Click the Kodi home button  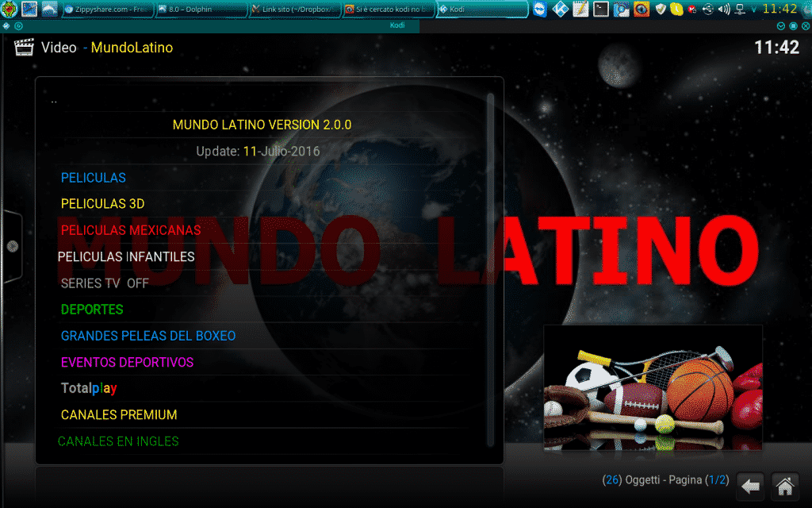coord(784,487)
